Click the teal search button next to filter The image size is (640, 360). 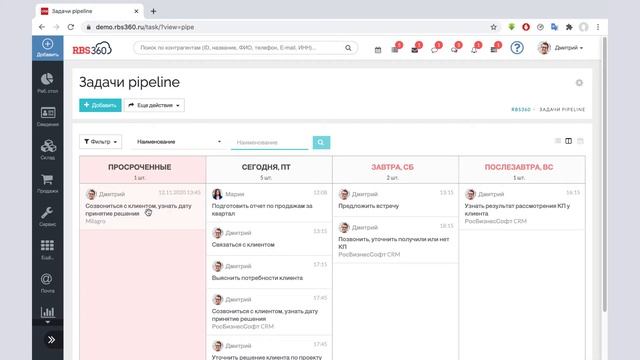[321, 142]
